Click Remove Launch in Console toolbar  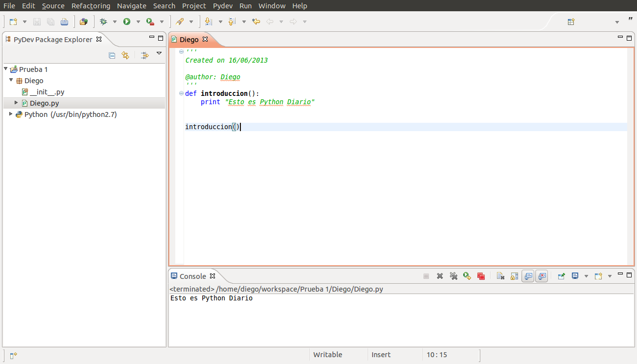coord(440,276)
